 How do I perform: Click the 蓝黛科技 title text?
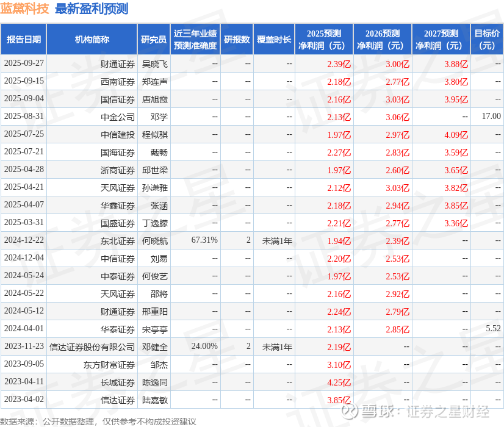pyautogui.click(x=24, y=9)
